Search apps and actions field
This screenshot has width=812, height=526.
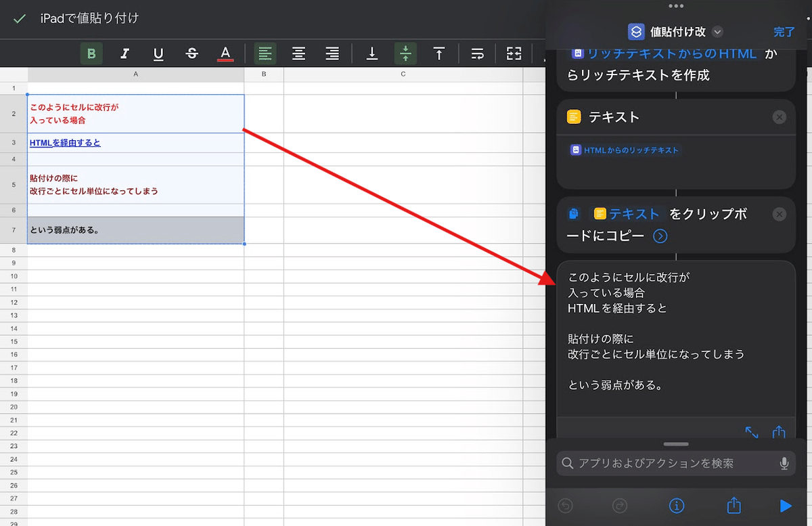click(676, 464)
